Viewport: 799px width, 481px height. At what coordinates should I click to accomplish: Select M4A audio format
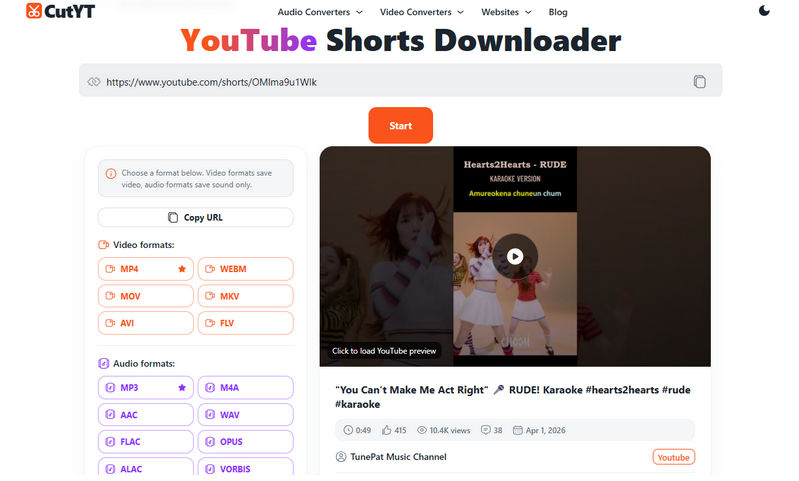coord(246,388)
